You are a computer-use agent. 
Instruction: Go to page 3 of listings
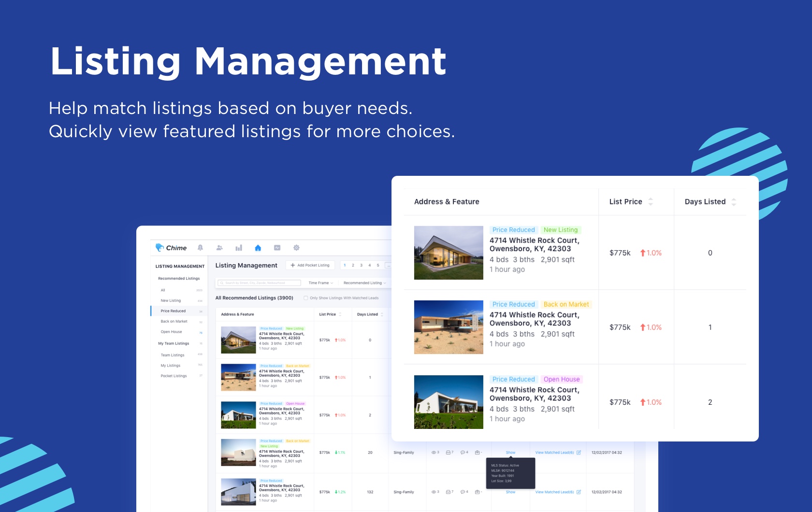361,265
